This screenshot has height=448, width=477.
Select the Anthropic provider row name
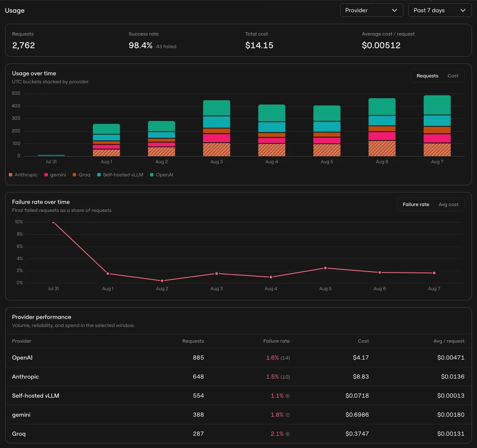25,377
